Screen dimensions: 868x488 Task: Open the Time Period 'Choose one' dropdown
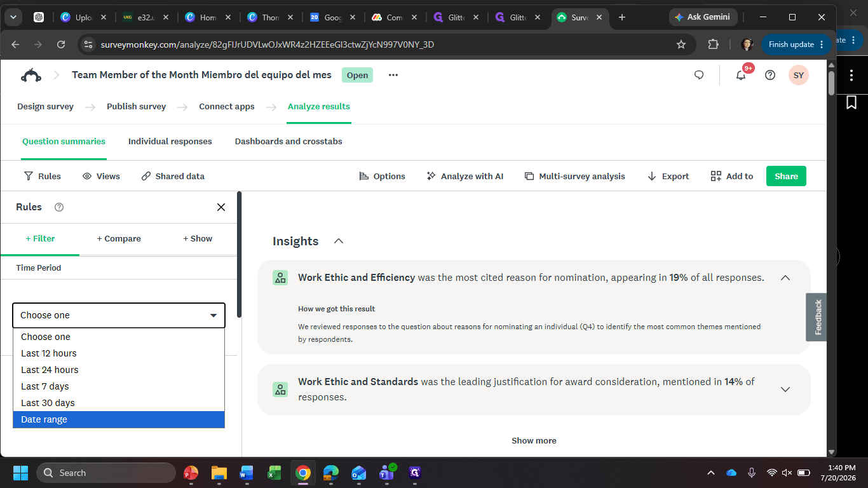click(x=119, y=315)
